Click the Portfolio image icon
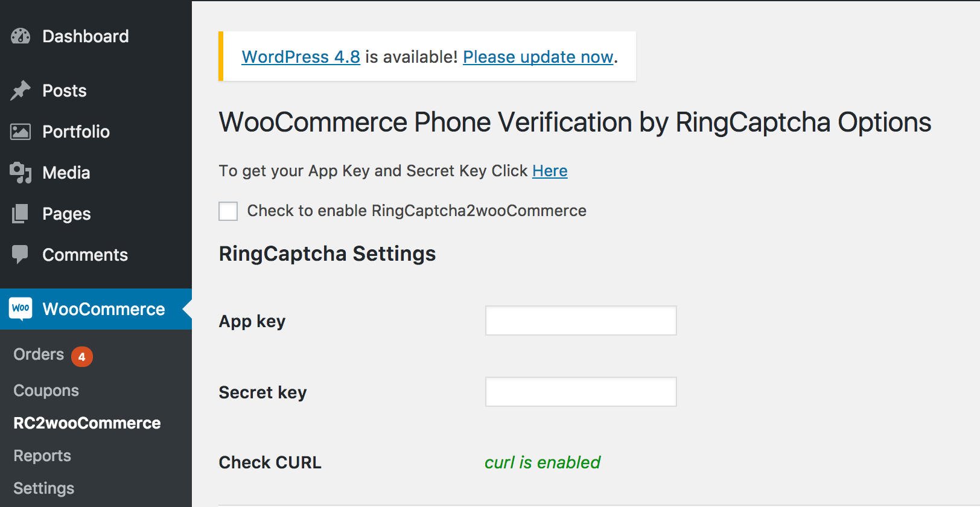 click(x=21, y=132)
